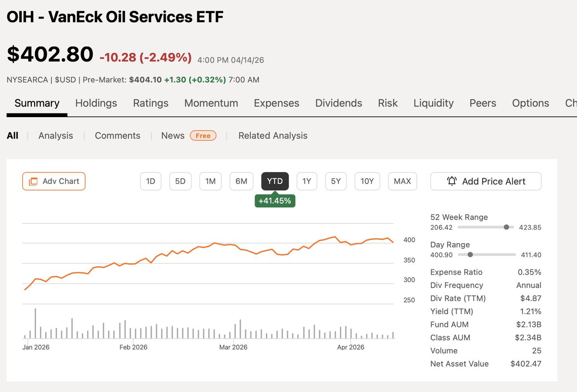Screen dimensions: 577x392
Task: Select the 5D chart range
Action: (x=180, y=181)
